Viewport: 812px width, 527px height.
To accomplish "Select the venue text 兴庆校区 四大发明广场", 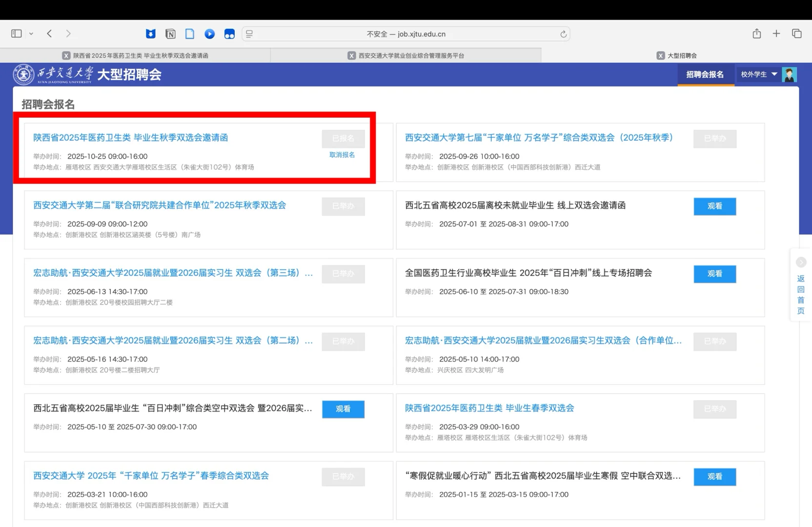I will pos(470,370).
